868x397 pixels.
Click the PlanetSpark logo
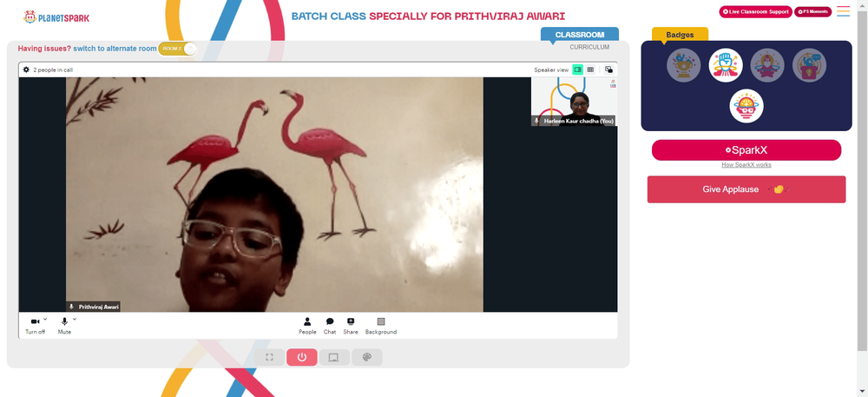click(56, 17)
